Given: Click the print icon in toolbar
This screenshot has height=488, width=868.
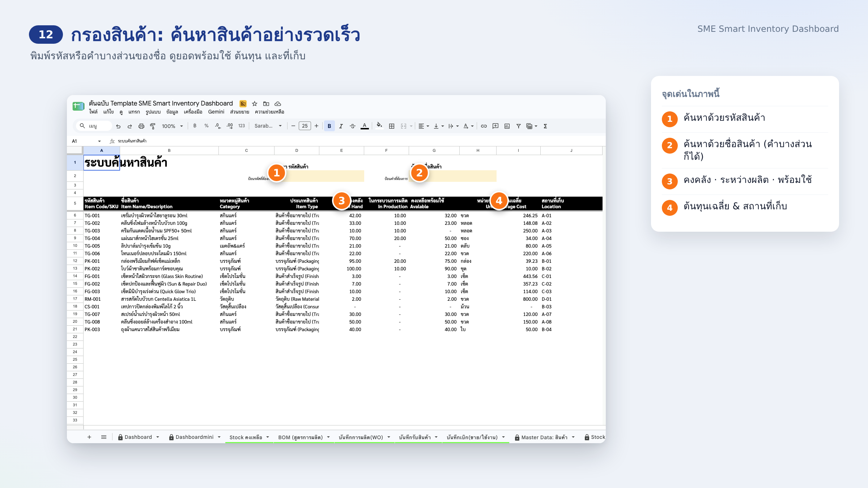Looking at the screenshot, I should [141, 126].
